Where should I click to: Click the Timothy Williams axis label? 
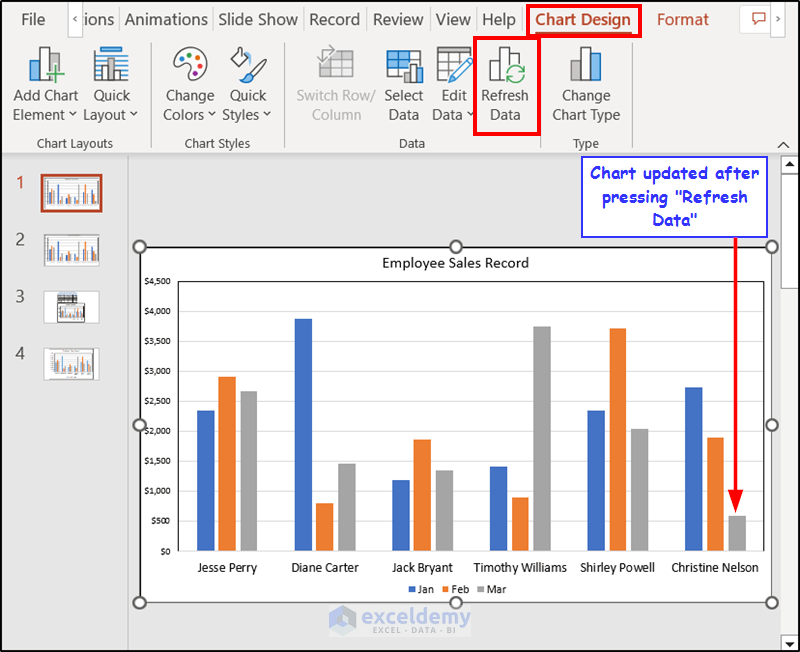(520, 568)
